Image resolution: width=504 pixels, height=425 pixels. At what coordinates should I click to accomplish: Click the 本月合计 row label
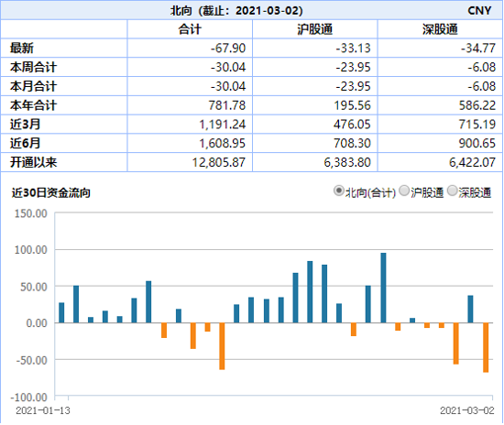tap(33, 86)
